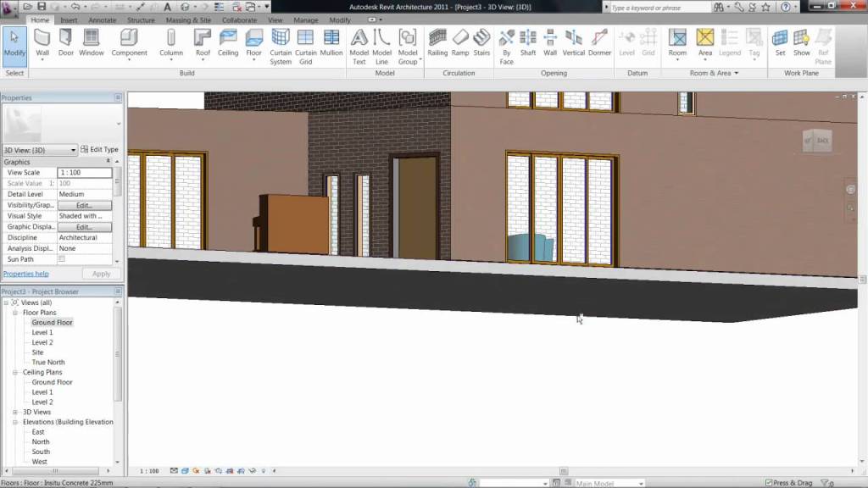Screen dimensions: 868x488
Task: Toggle the Press & Drag checkbox
Action: tap(769, 483)
